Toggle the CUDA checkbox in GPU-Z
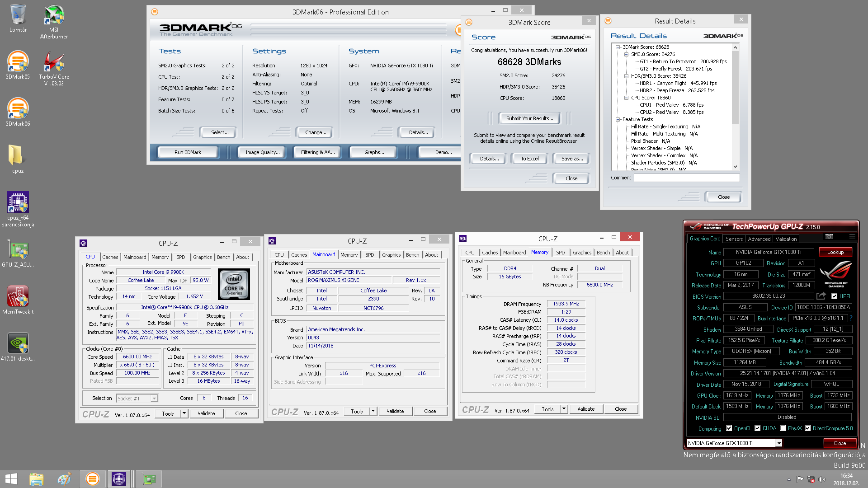Image resolution: width=868 pixels, height=488 pixels. pyautogui.click(x=757, y=428)
